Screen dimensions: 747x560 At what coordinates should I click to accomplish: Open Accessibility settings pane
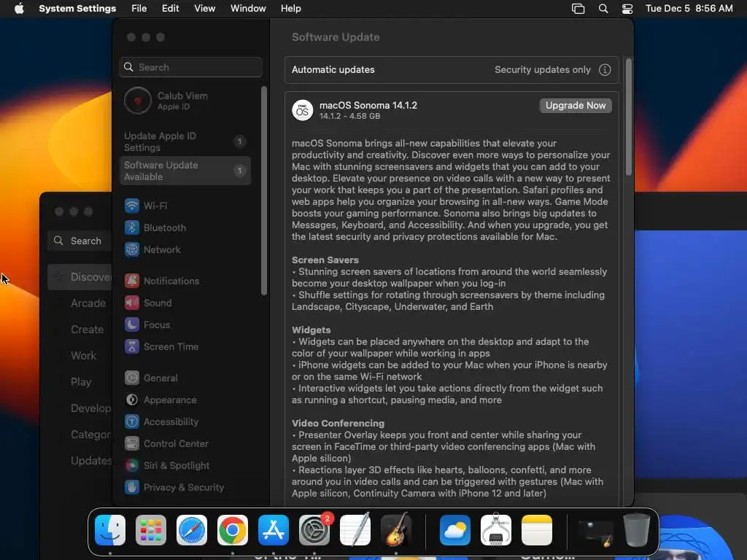pos(161,422)
